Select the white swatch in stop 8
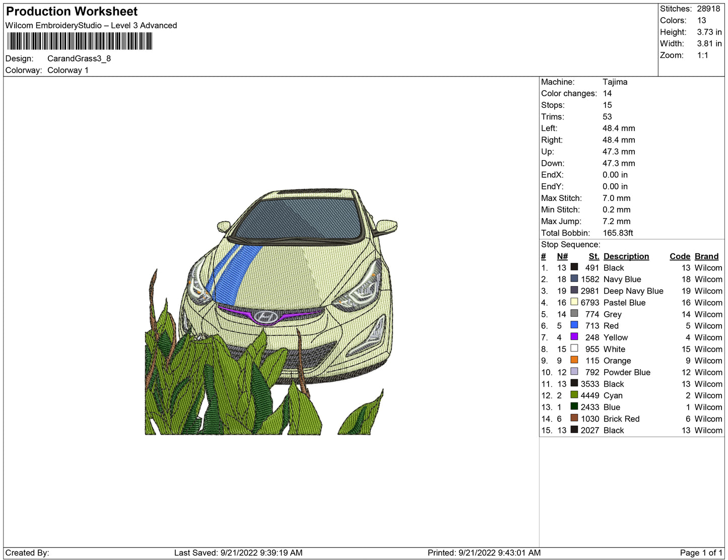 coord(574,348)
